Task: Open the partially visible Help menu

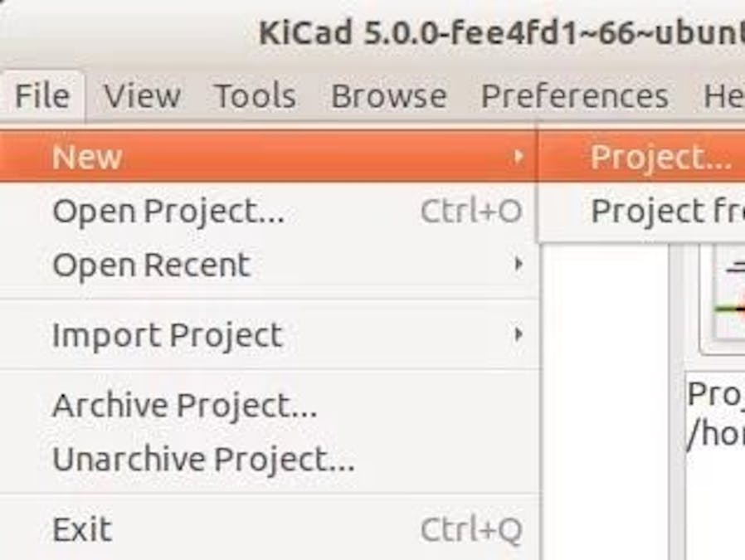Action: tap(723, 96)
